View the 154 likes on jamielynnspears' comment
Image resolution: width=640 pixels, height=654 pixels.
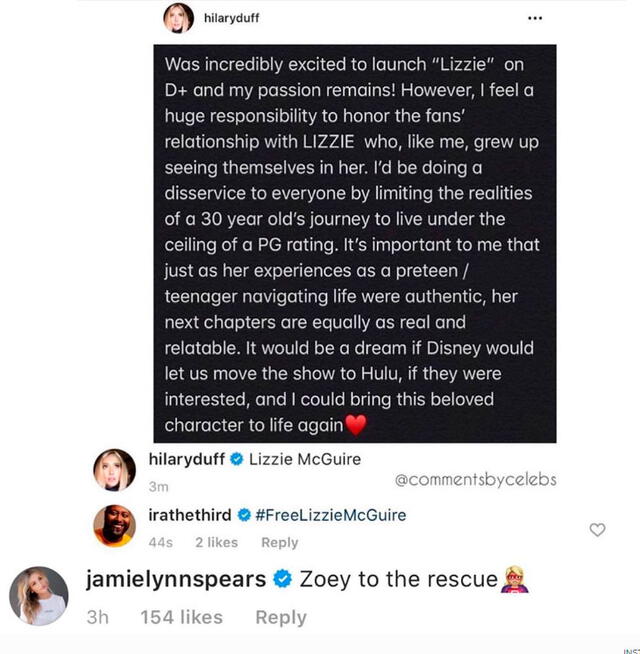coord(181,617)
